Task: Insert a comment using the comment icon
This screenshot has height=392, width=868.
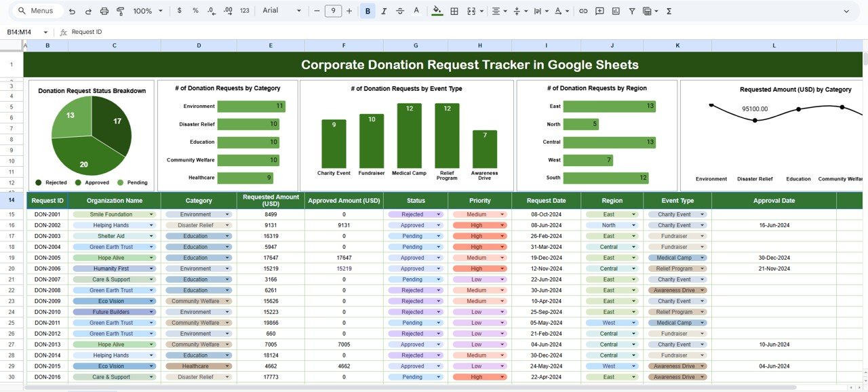Action: point(599,11)
